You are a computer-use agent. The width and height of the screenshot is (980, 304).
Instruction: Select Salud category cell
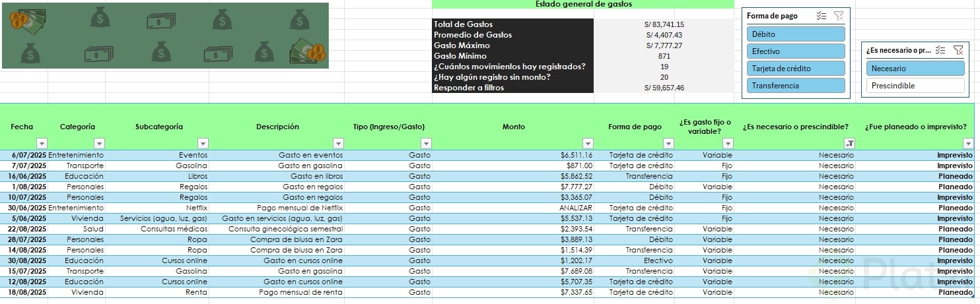[77, 229]
